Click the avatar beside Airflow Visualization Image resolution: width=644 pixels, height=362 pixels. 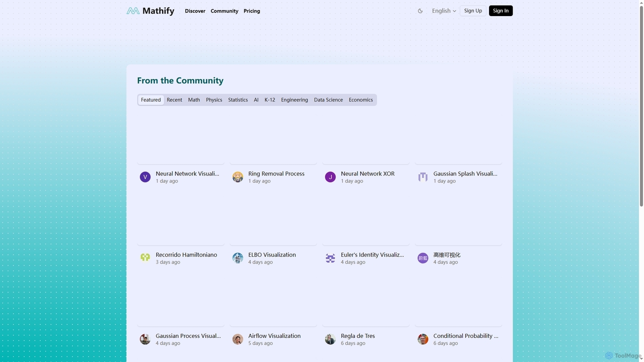pos(237,339)
